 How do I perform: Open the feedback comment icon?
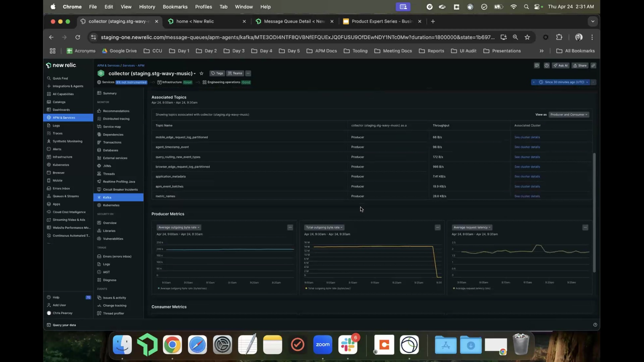(537, 66)
